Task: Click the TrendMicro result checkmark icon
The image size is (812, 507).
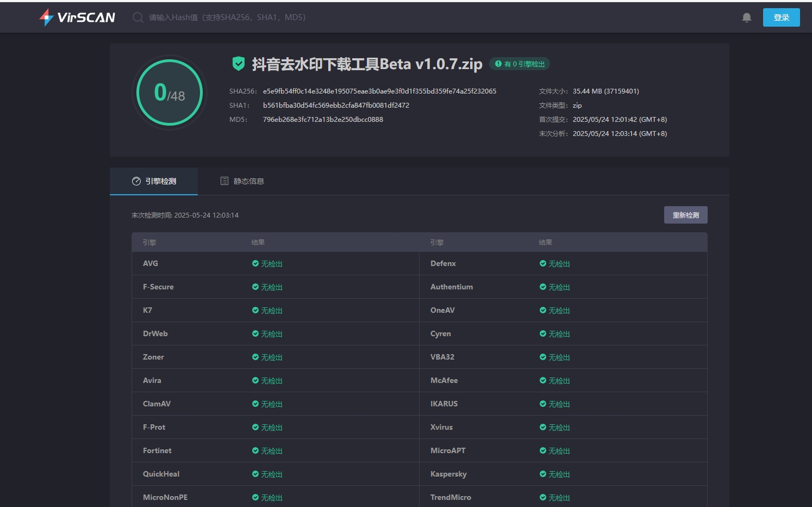Action: [x=543, y=497]
